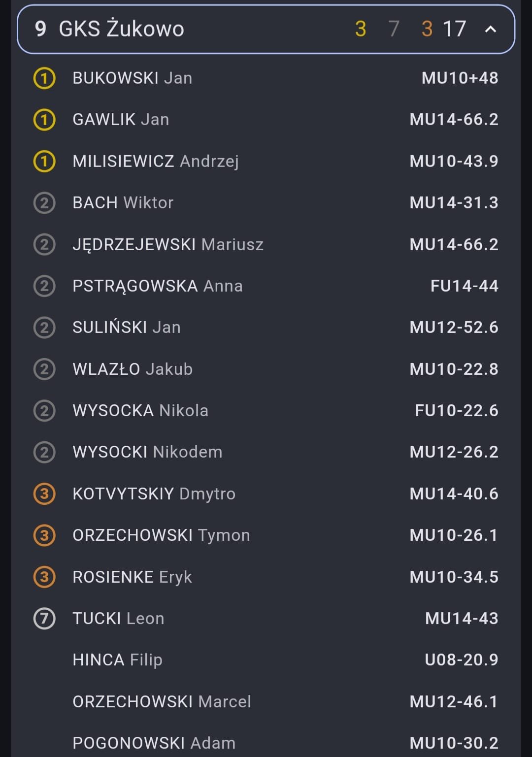Click category MU10-26.1 for ORZECHOWSKI Tymon
The image size is (532, 757).
point(454,535)
